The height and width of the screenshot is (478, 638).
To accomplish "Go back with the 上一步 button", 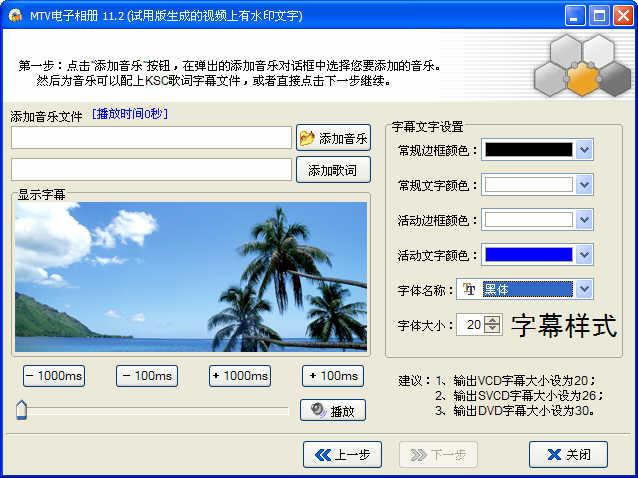I will click(342, 454).
